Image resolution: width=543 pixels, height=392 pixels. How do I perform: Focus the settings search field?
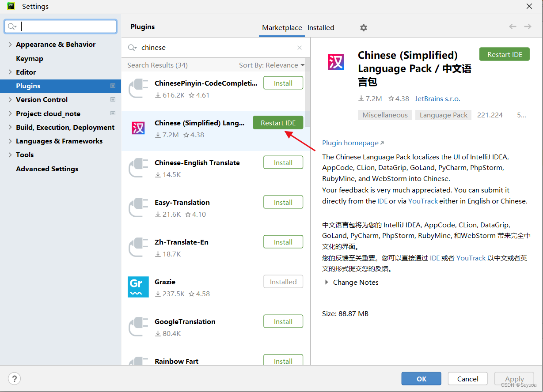click(61, 26)
